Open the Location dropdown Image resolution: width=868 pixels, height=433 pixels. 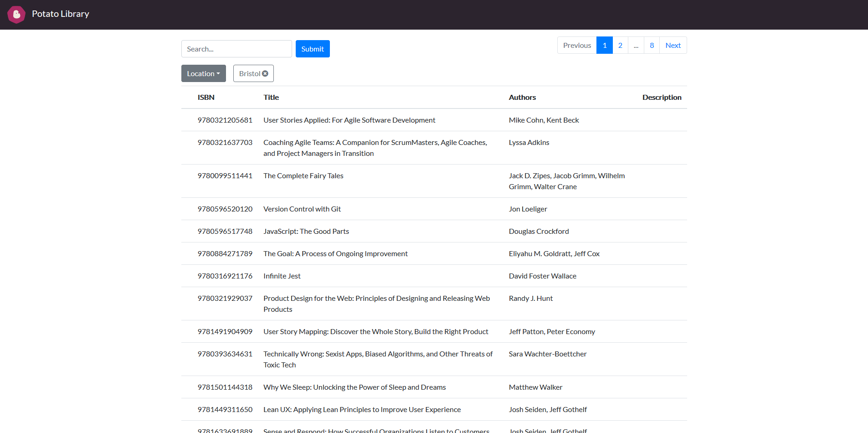(204, 73)
